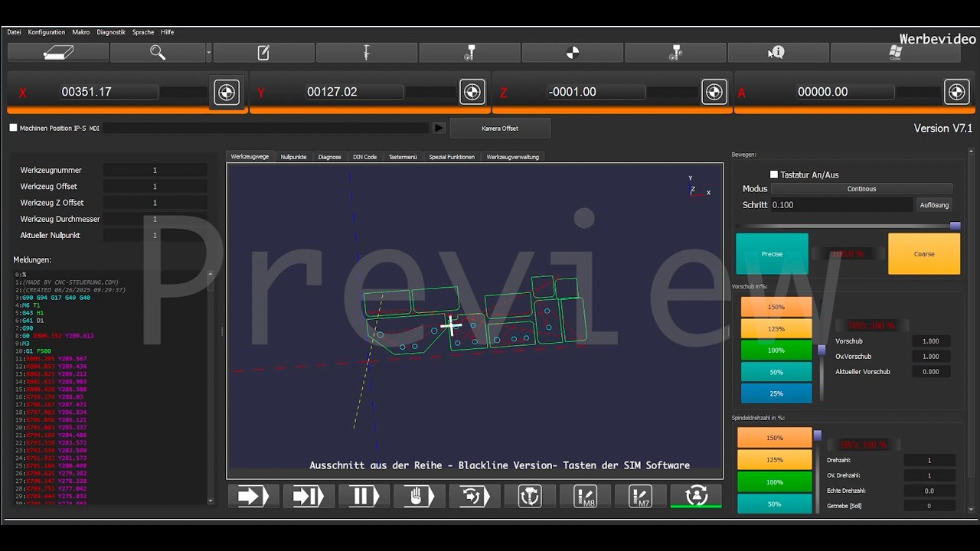
Task: Switch to the Spezial Funktionen tab
Action: pos(452,156)
